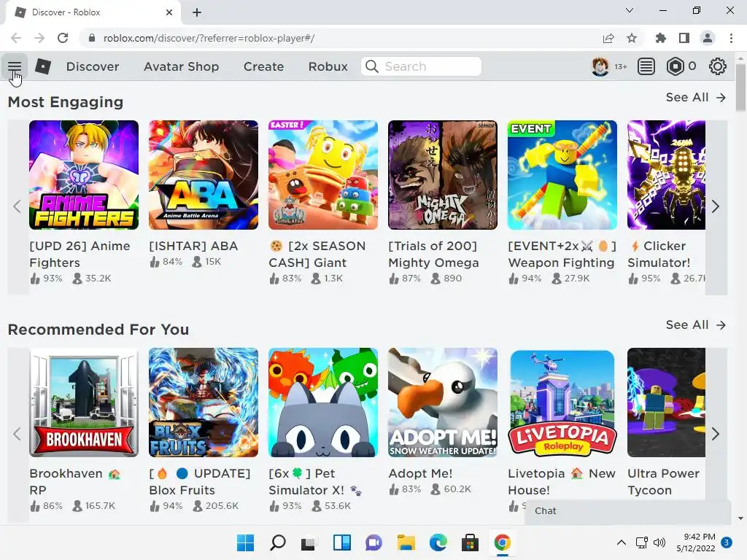Open Task View from taskbar
This screenshot has width=747, height=560.
[x=309, y=542]
